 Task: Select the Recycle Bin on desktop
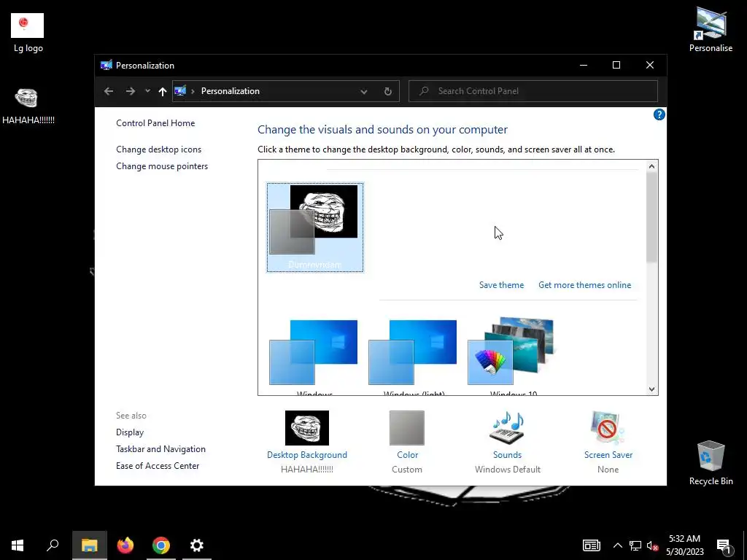tap(711, 462)
